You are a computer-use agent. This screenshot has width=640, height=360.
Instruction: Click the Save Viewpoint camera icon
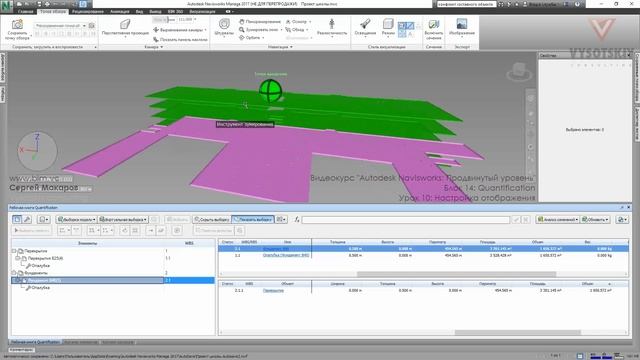(x=17, y=24)
